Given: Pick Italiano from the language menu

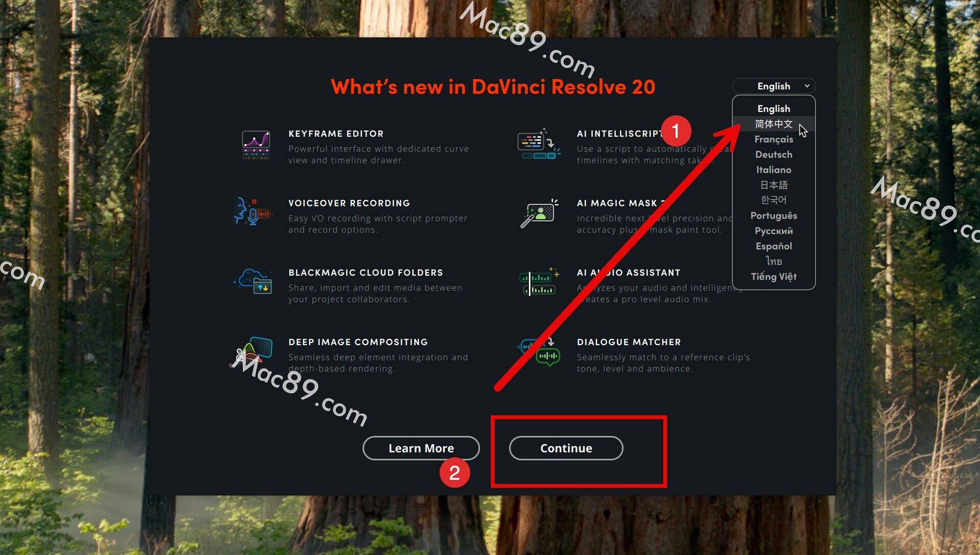Looking at the screenshot, I should [x=774, y=170].
